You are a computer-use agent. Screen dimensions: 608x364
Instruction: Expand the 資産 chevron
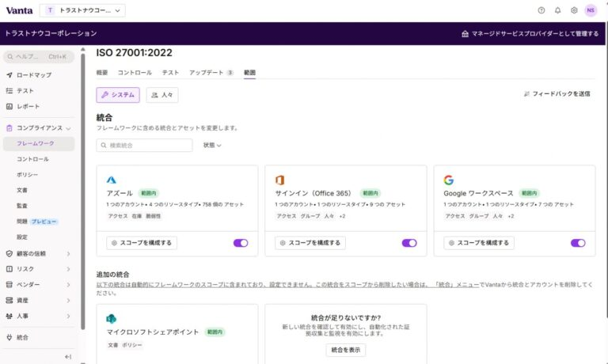point(69,301)
